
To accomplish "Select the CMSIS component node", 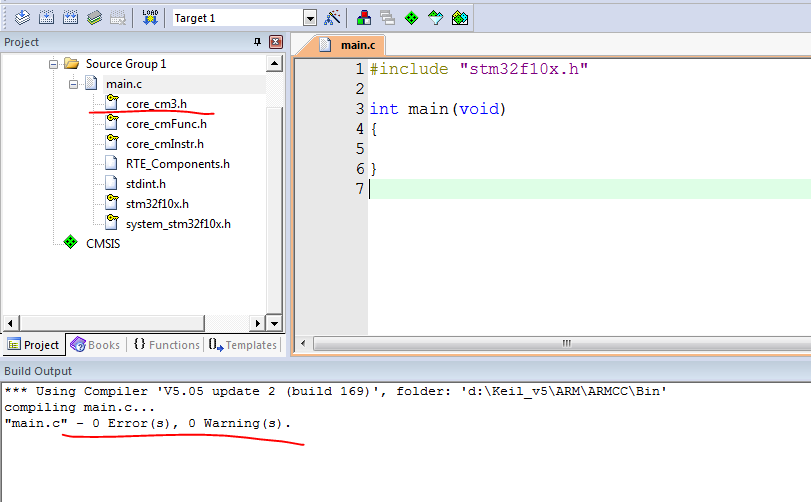I will click(x=102, y=243).
